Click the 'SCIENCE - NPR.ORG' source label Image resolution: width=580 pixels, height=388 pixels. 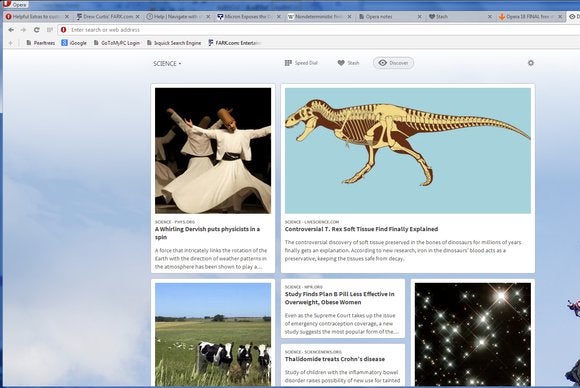click(304, 287)
